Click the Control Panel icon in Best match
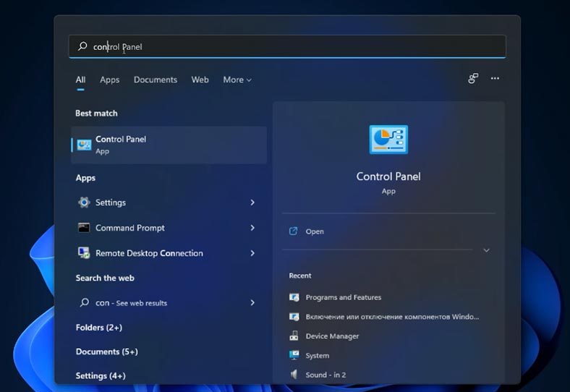The height and width of the screenshot is (392, 570). point(84,145)
